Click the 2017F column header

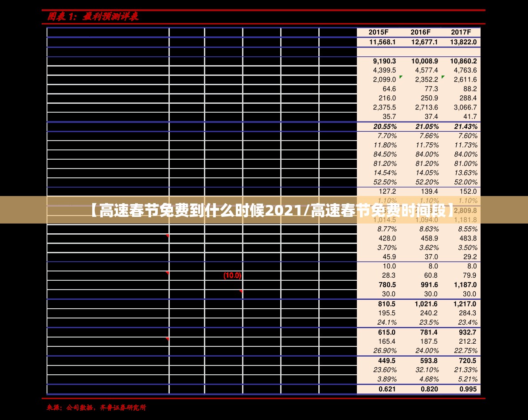tap(461, 32)
